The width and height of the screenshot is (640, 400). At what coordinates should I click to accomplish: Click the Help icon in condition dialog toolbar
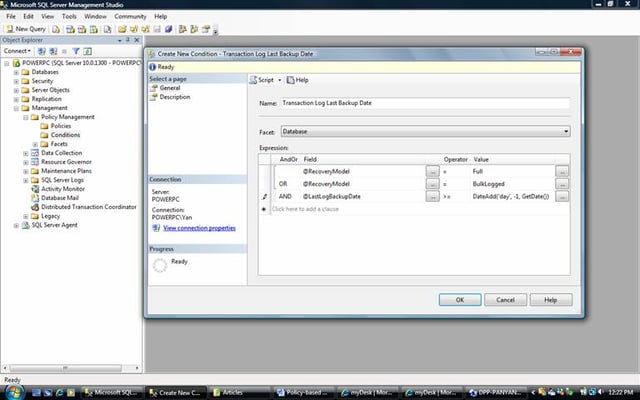(290, 80)
